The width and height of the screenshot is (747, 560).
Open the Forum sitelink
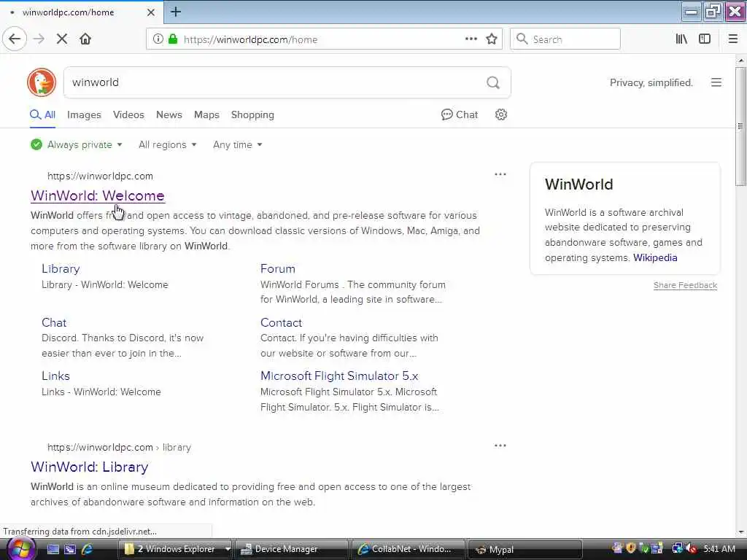coord(278,268)
